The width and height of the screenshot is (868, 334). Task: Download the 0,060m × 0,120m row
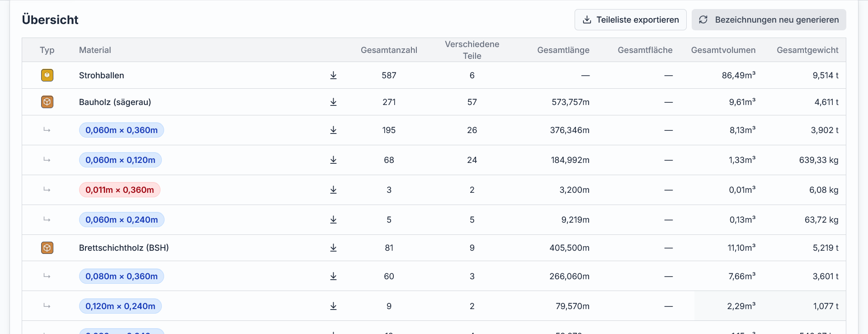[x=333, y=160]
